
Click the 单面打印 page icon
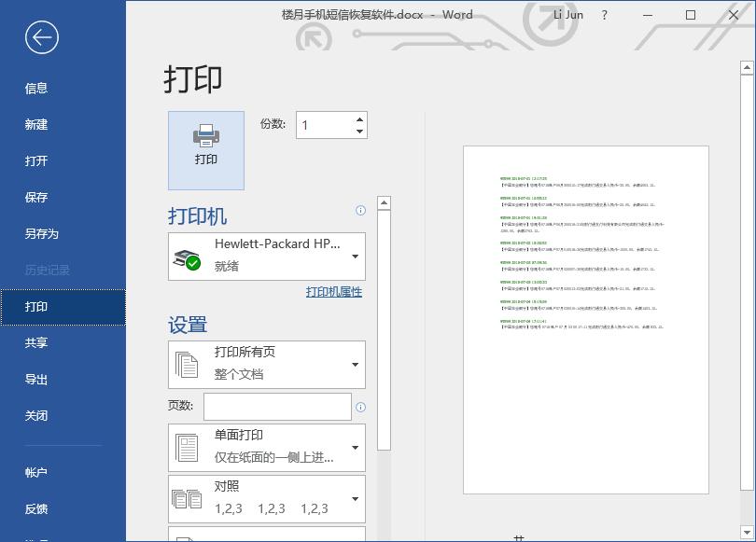[x=187, y=448]
